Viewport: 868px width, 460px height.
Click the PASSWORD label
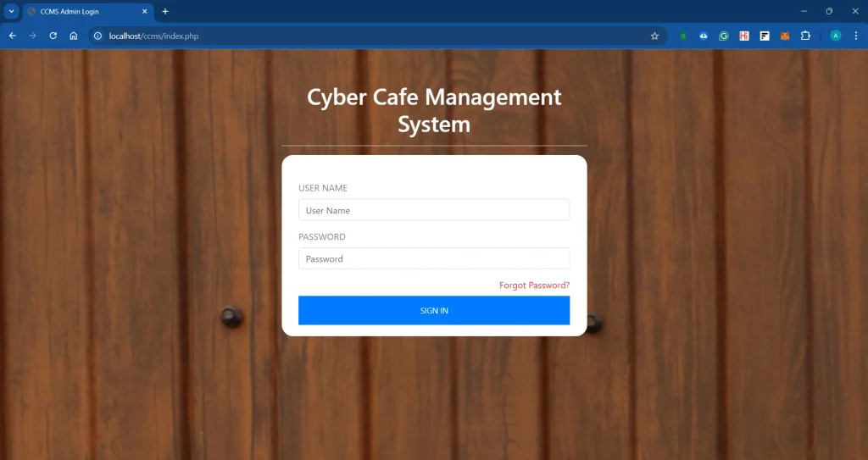point(321,237)
